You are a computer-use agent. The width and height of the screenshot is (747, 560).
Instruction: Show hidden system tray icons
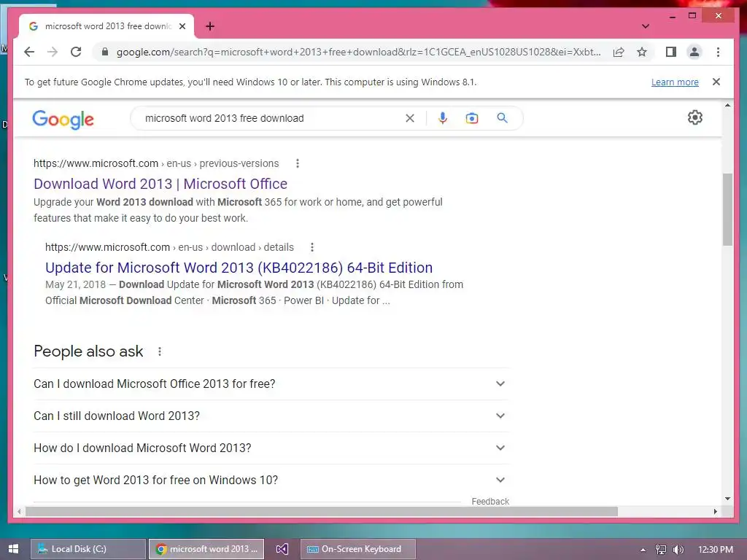[x=643, y=550]
